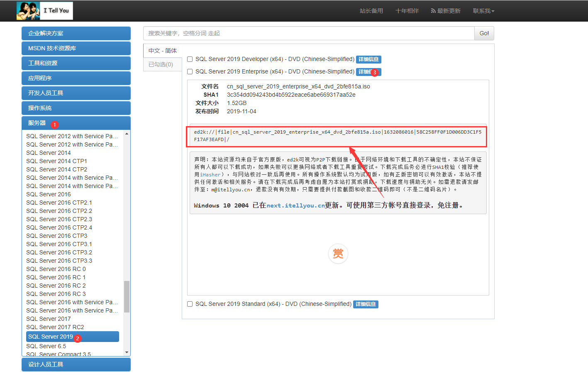Viewport: 588px width, 376px height.
Task: Click the release date 2019-11-04
Action: [242, 111]
